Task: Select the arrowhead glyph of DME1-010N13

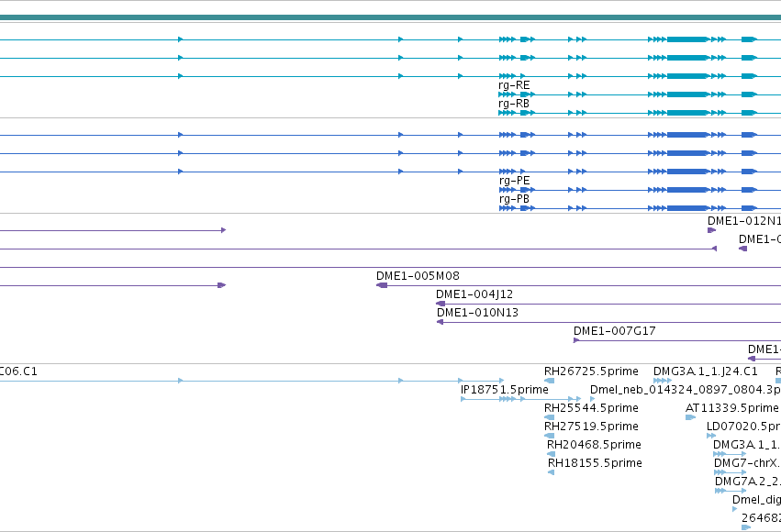Action: [x=440, y=322]
